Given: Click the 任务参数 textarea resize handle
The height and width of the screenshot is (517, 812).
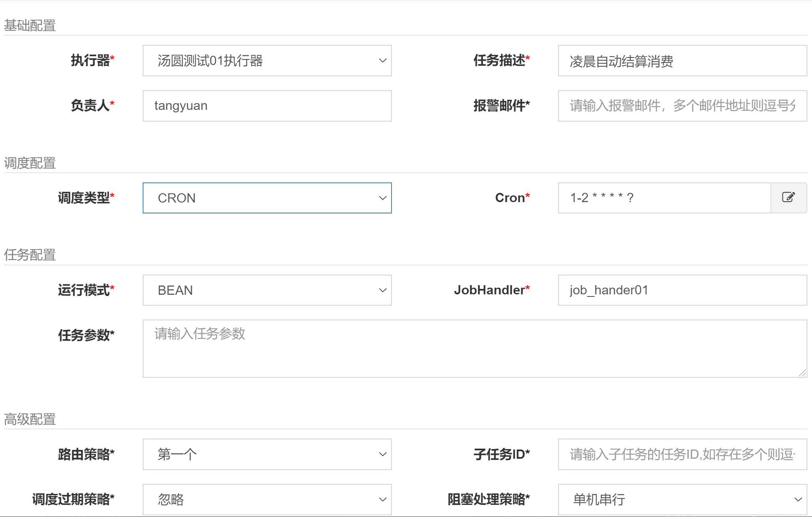Looking at the screenshot, I should coord(802,373).
